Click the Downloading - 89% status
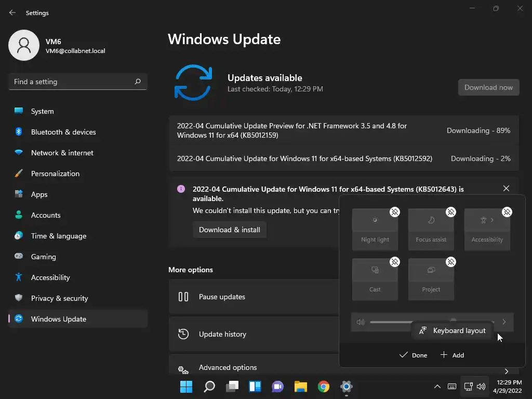This screenshot has width=532, height=399. 478,130
